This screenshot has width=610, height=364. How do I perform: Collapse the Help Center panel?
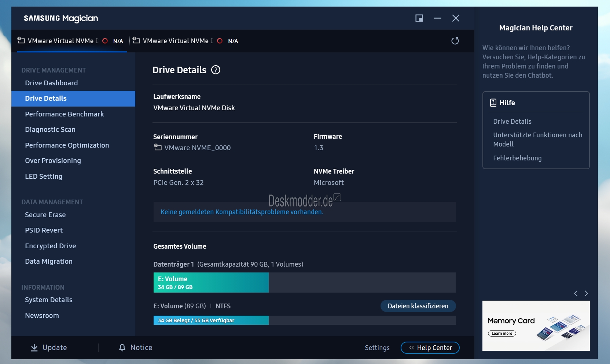pyautogui.click(x=430, y=348)
